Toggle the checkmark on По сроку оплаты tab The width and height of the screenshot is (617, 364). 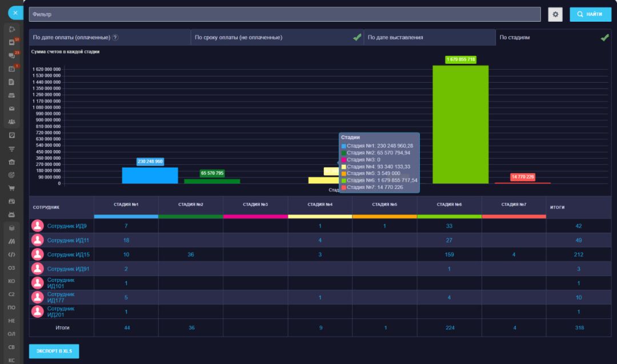click(357, 38)
